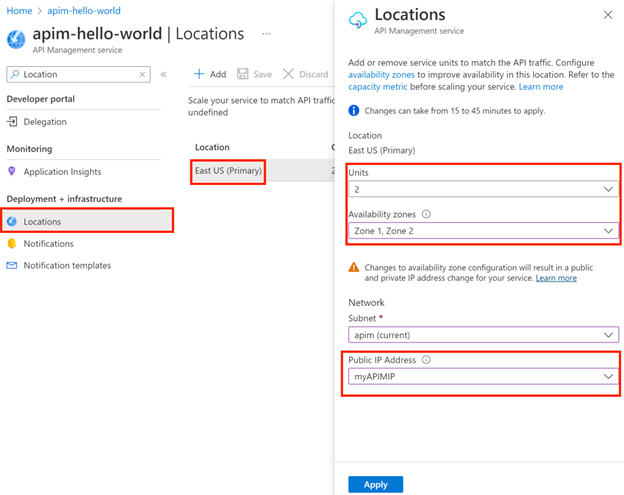
Task: Collapse the sidebar with double chevron
Action: (164, 74)
